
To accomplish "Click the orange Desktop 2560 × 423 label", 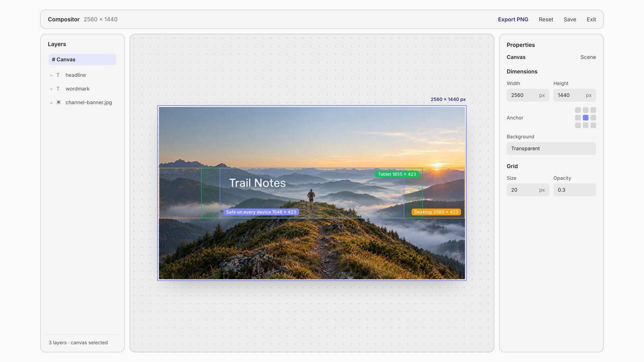I will pyautogui.click(x=436, y=212).
